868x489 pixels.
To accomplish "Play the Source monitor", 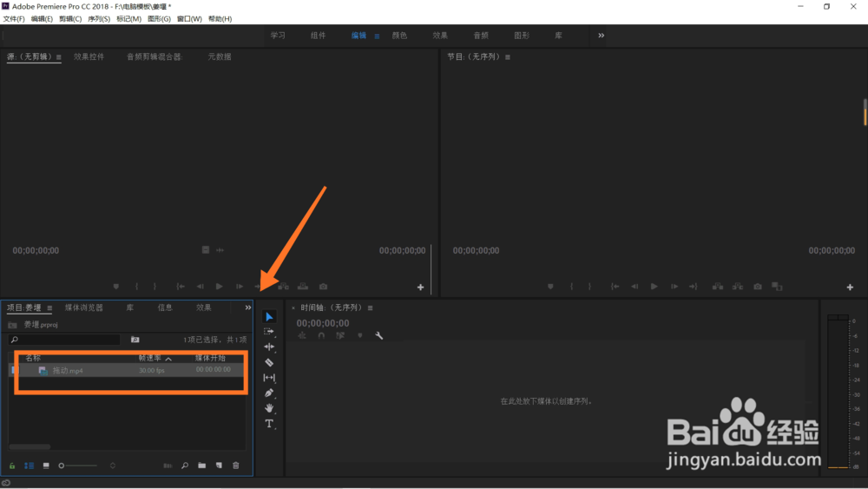I will pos(220,287).
